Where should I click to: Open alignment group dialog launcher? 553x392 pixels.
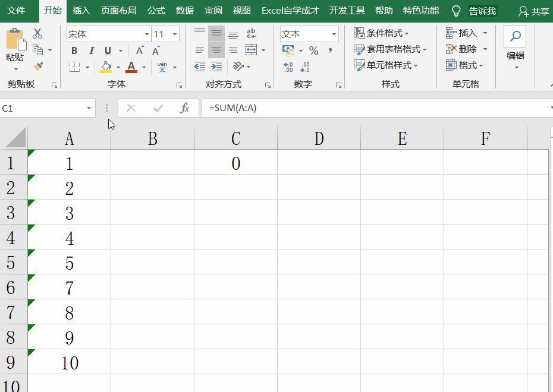268,86
